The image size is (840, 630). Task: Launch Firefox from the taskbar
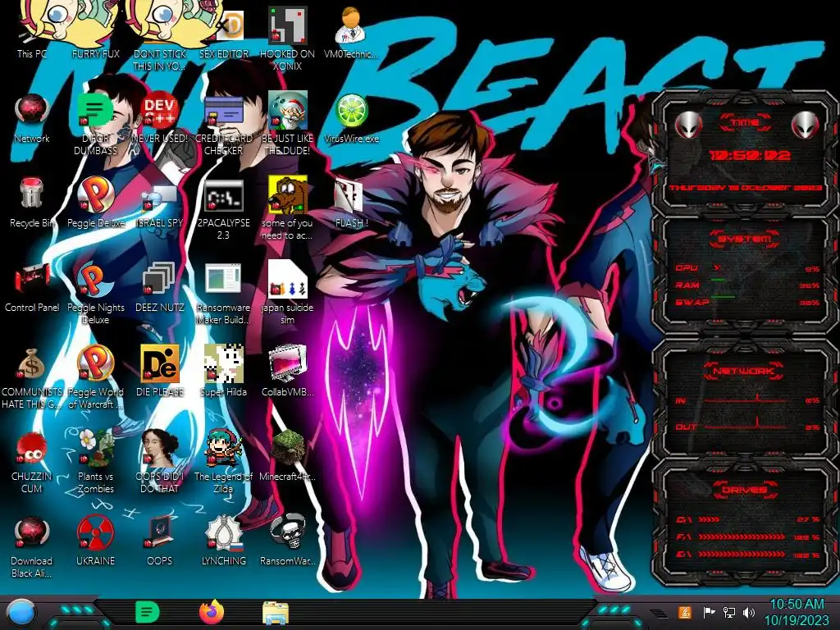(212, 612)
